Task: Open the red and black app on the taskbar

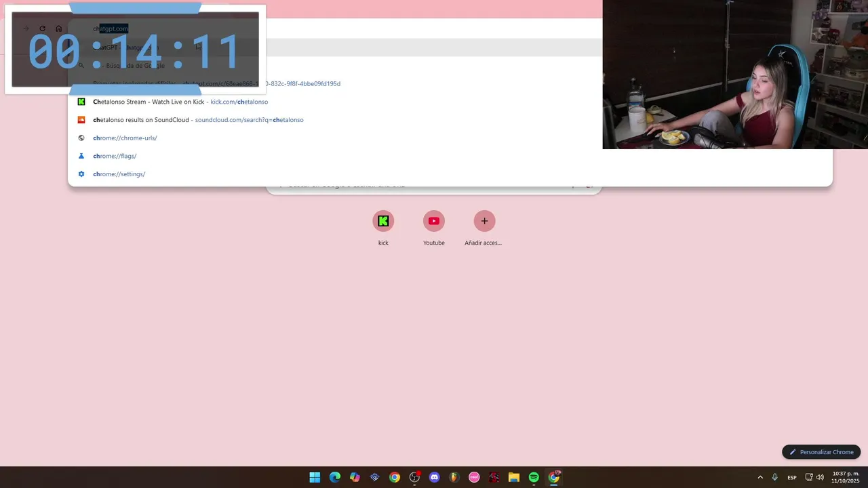Action: click(494, 477)
